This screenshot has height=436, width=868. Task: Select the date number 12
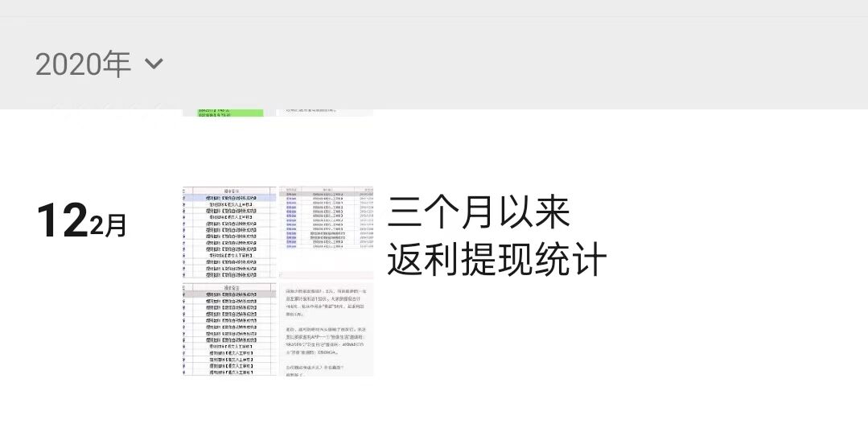(61, 221)
